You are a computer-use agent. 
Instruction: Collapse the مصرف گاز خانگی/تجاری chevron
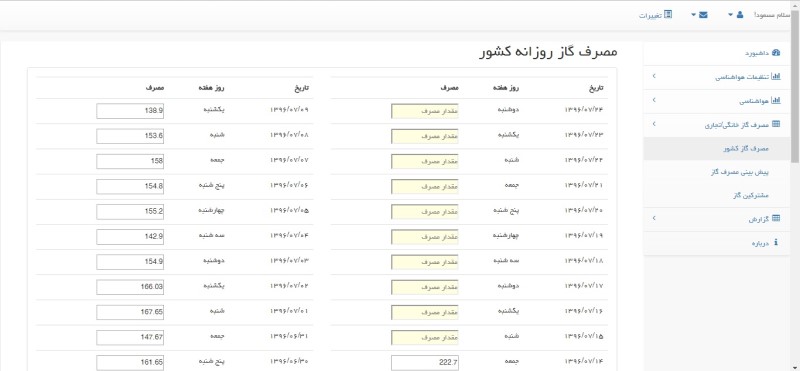tap(654, 124)
